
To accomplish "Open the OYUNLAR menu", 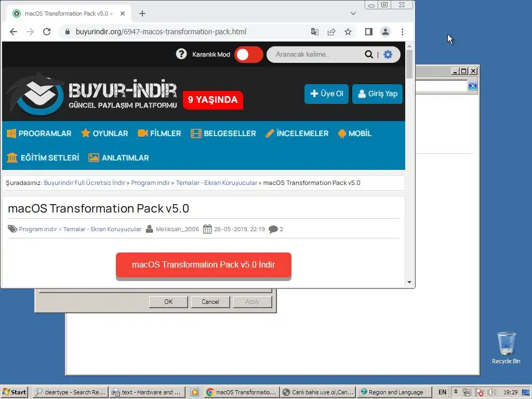I will click(104, 134).
